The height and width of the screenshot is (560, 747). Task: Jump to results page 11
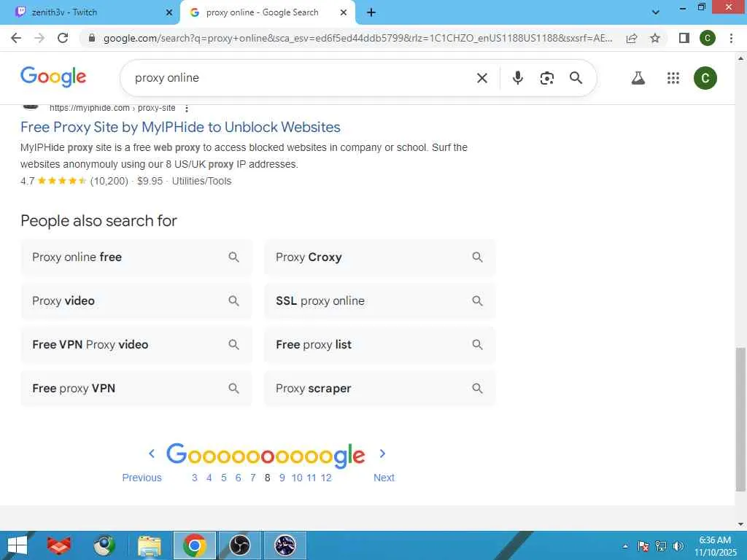click(311, 478)
